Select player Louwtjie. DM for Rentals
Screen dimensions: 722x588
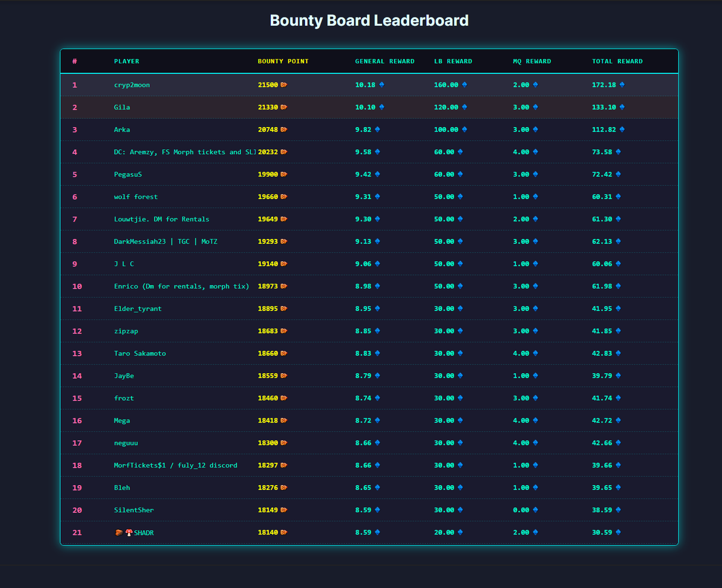click(x=162, y=219)
